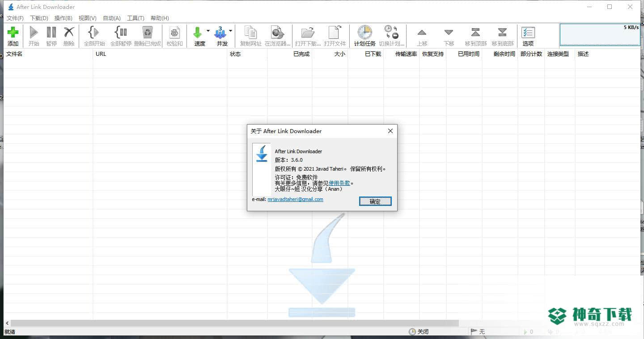Sort by 剩余时间 column header

[x=500, y=54]
